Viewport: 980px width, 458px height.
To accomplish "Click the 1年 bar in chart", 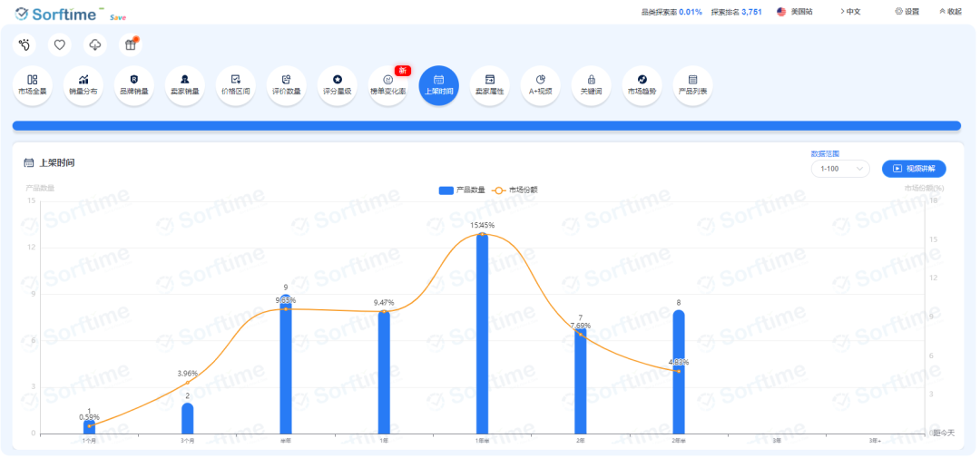I will [x=384, y=373].
